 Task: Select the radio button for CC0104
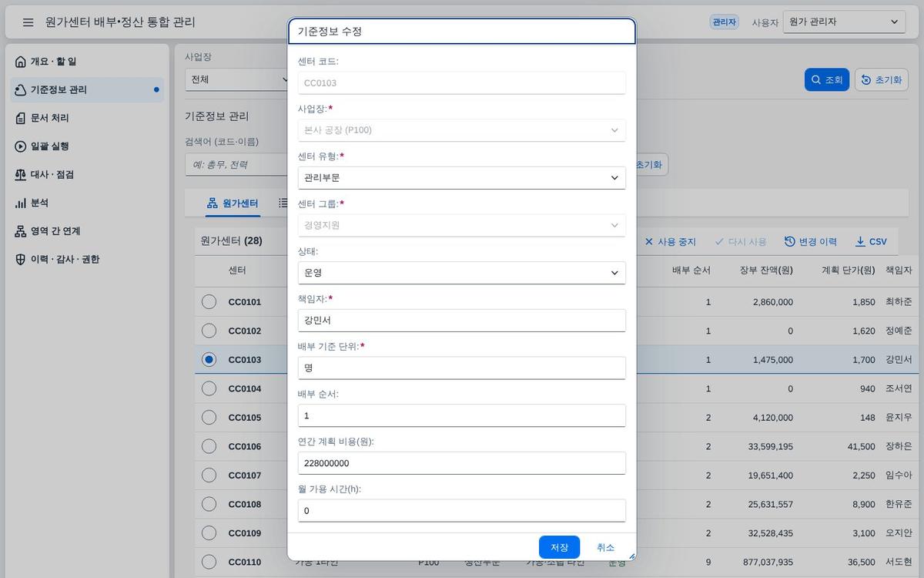pos(209,388)
